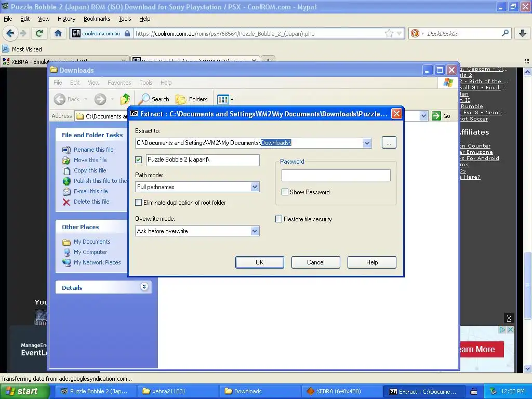
Task: Open the browser Tools menu
Action: pyautogui.click(x=125, y=19)
